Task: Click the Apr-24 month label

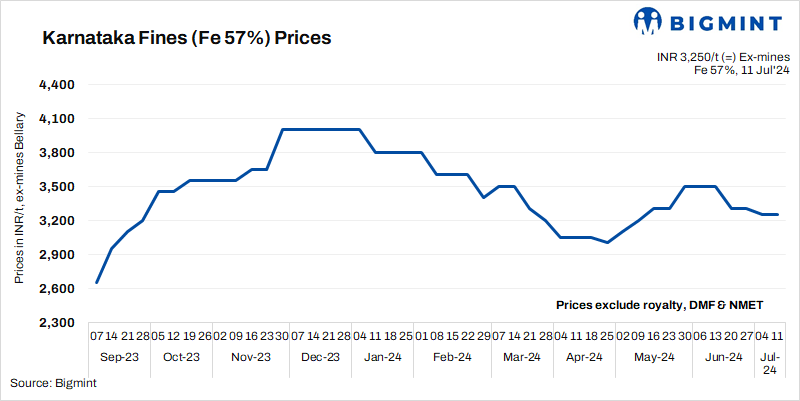Action: pyautogui.click(x=584, y=357)
